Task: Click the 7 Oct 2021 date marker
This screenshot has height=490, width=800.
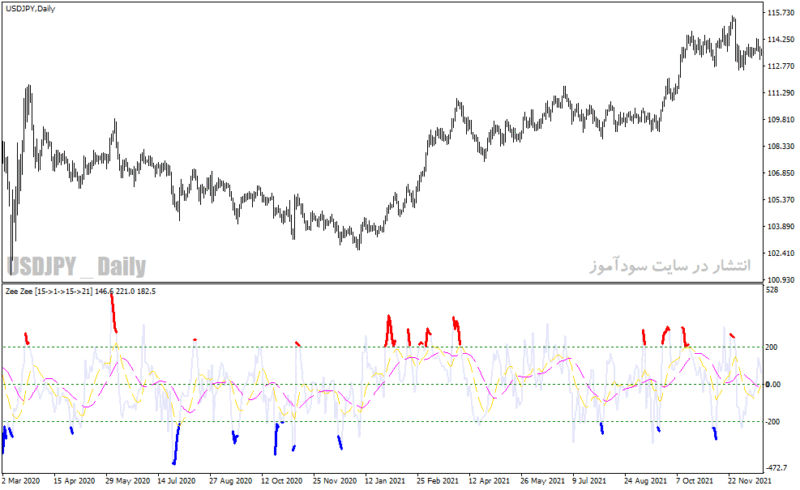Action: click(694, 481)
